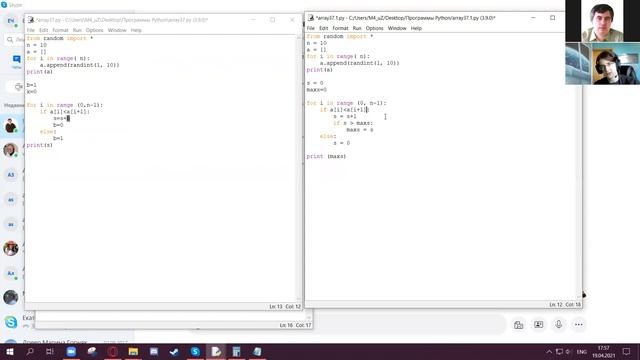Open Help menu in left array37.py window
The image size is (640, 360).
pos(136,30)
